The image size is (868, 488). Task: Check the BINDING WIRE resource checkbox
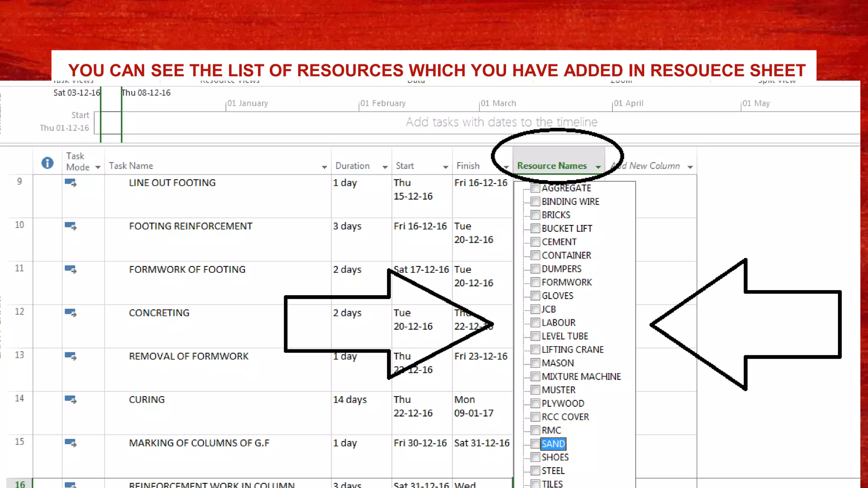(x=535, y=202)
